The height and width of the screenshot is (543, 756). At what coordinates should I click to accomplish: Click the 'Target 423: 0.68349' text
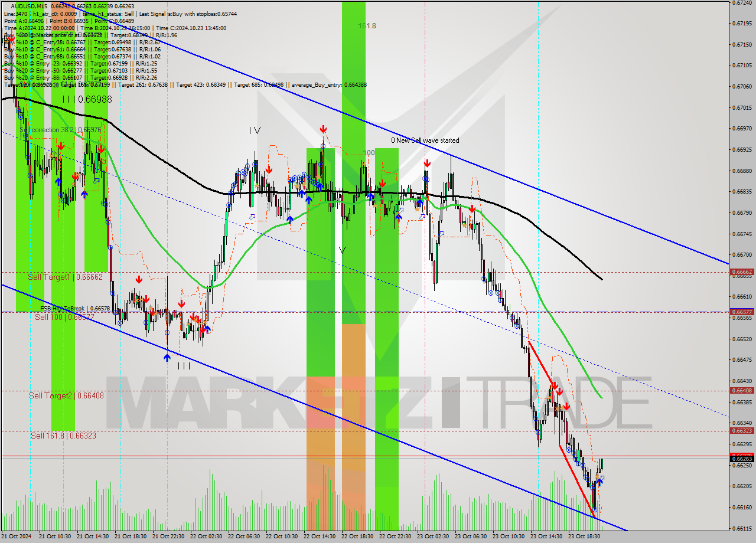coord(201,84)
